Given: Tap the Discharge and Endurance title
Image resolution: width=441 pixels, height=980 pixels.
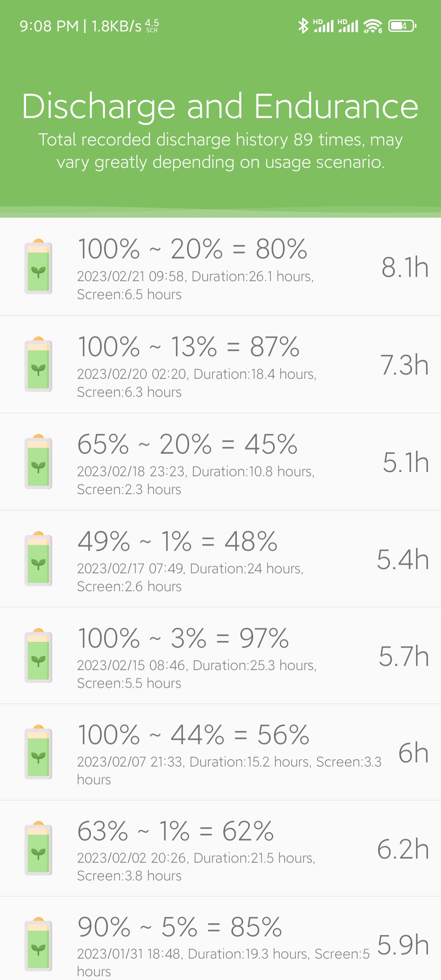Looking at the screenshot, I should click(220, 106).
